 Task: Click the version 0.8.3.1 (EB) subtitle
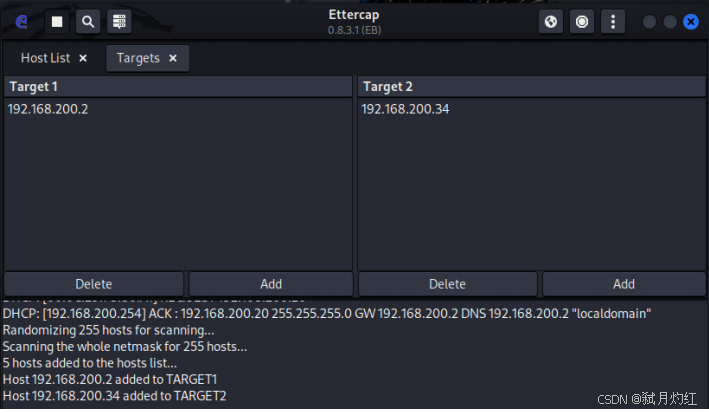tap(354, 30)
